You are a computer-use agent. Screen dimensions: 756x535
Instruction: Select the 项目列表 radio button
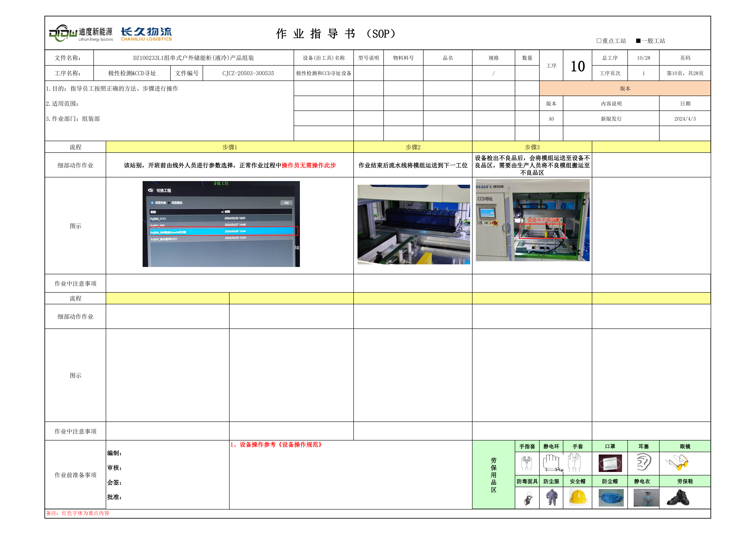(x=152, y=203)
